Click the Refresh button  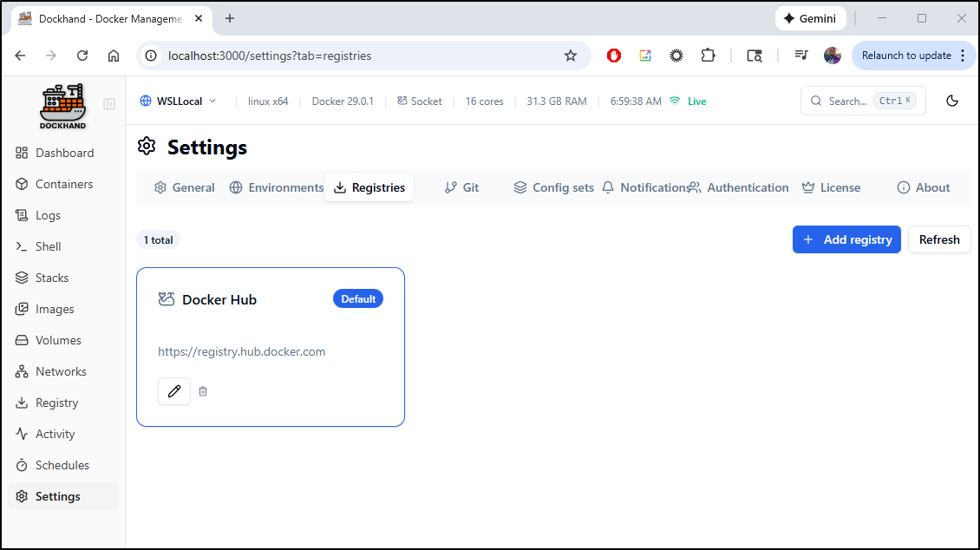click(x=939, y=239)
